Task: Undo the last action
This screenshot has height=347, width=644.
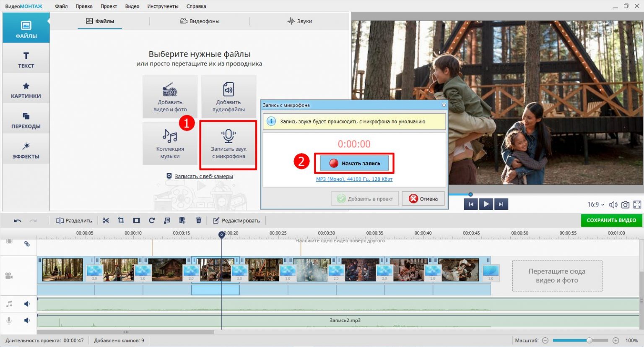Action: [x=17, y=220]
